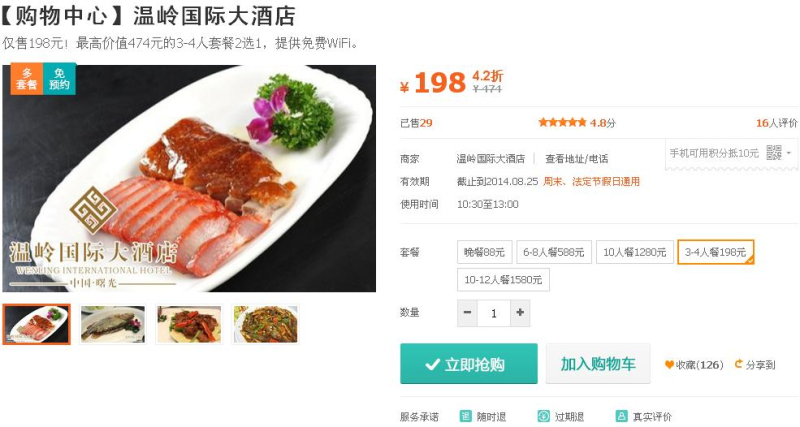This screenshot has width=800, height=427.
Task: Click the 免预约 teal badge on the photo
Action: click(x=59, y=79)
